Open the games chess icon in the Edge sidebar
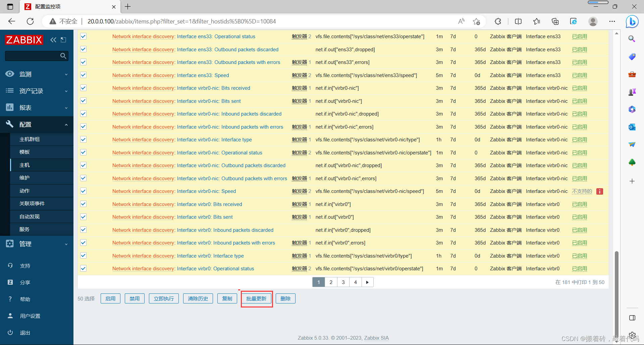 pos(632,92)
